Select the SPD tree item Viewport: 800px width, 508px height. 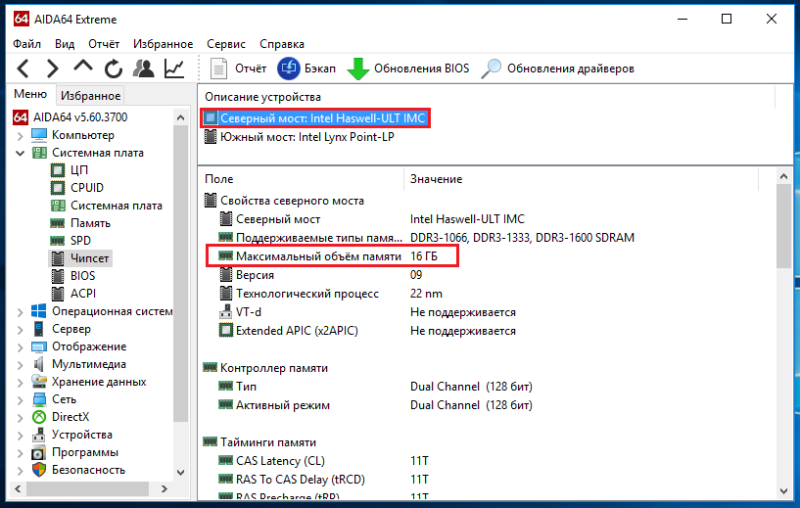pyautogui.click(x=81, y=240)
